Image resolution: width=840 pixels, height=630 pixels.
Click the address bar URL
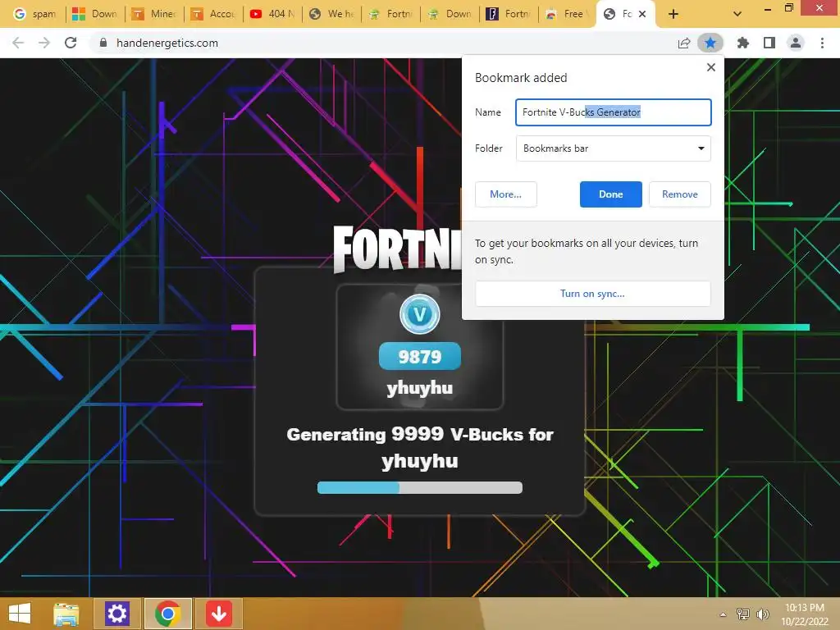coord(167,43)
